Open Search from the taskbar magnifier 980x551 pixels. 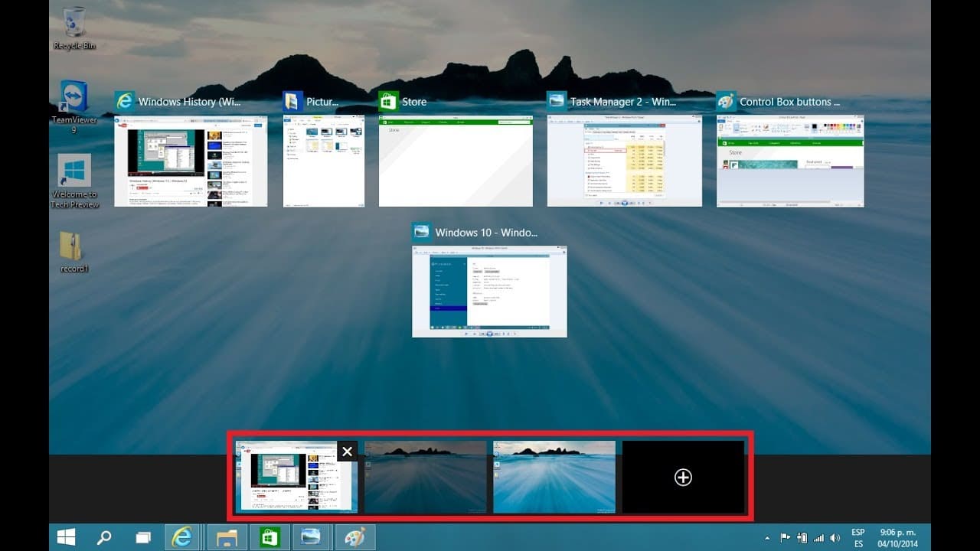(105, 538)
